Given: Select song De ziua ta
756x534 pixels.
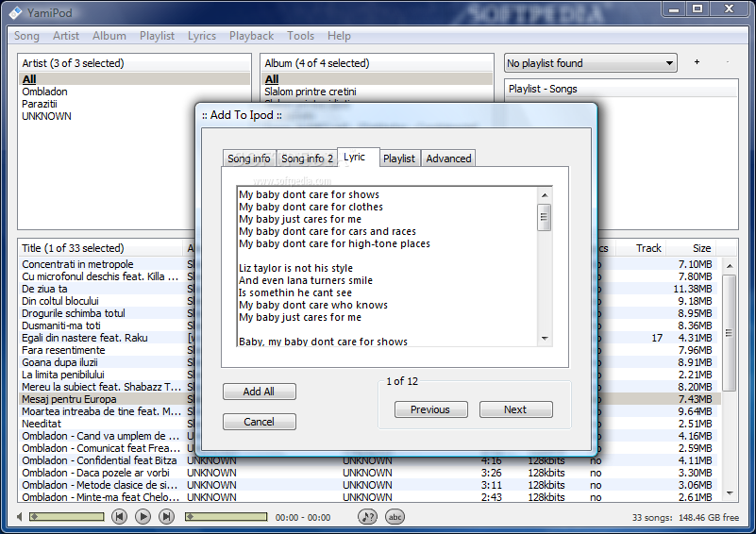Looking at the screenshot, I should point(44,289).
